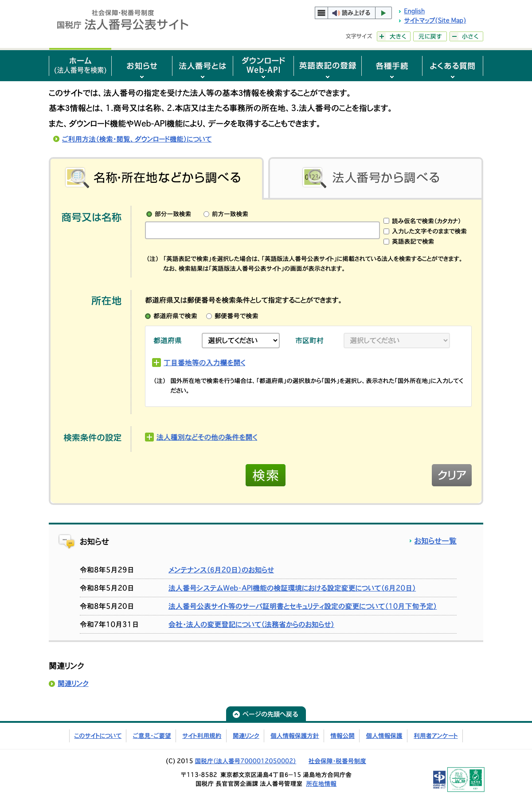Screen dimensions: 532x800
Task: Click ページの先頭へ戻る button
Action: pos(266,714)
